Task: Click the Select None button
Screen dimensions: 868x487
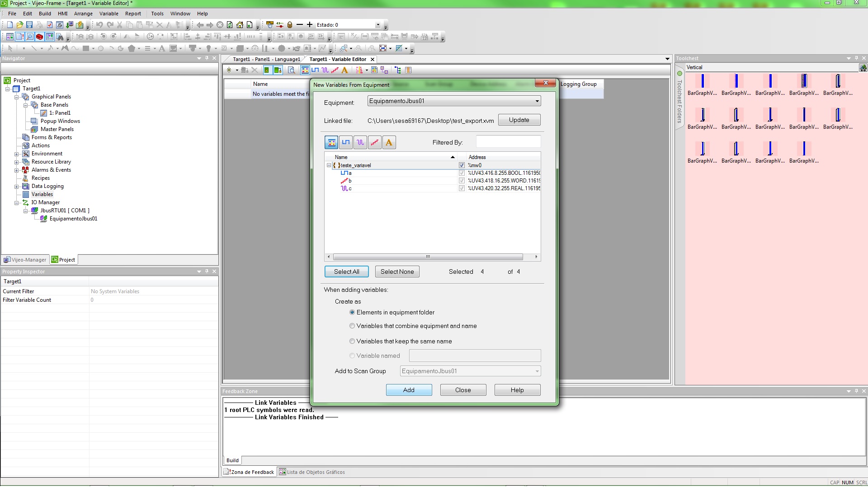Action: click(x=397, y=272)
